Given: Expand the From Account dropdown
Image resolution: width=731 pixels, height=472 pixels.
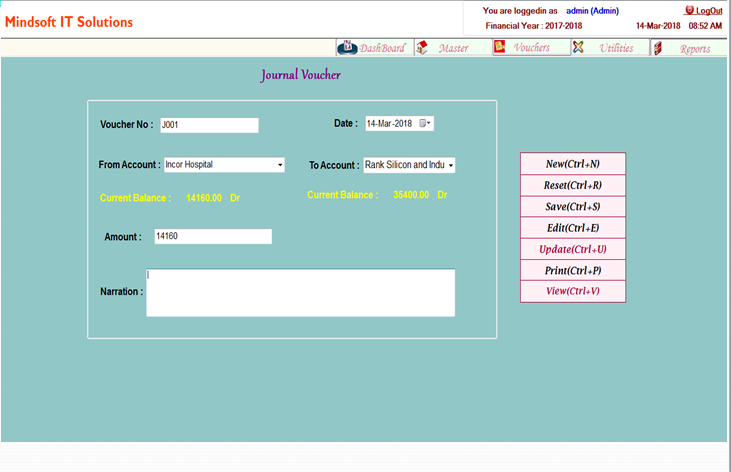Looking at the screenshot, I should (x=280, y=165).
